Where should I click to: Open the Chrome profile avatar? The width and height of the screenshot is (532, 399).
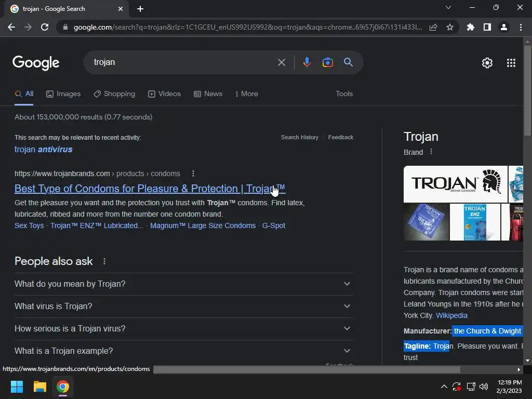coord(504,27)
